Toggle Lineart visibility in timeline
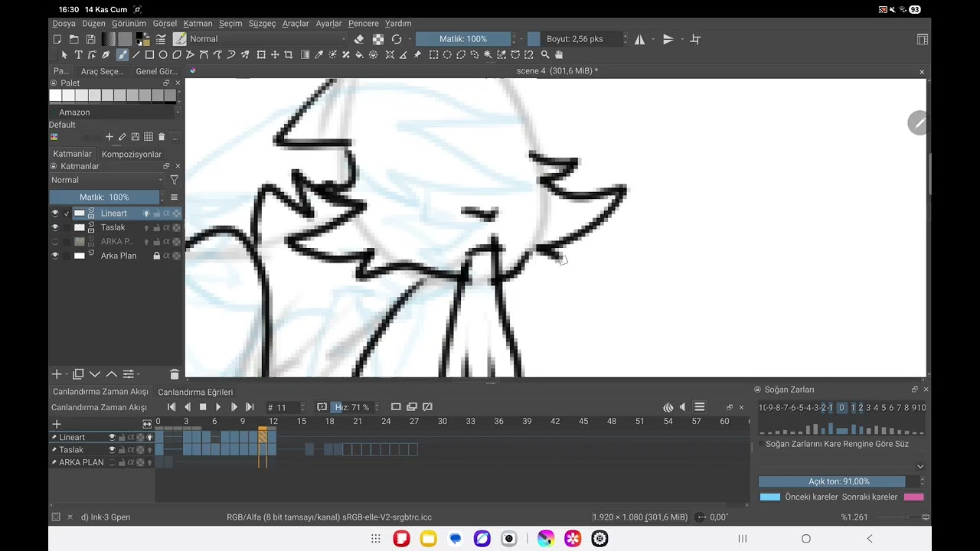980x551 pixels. click(x=112, y=438)
